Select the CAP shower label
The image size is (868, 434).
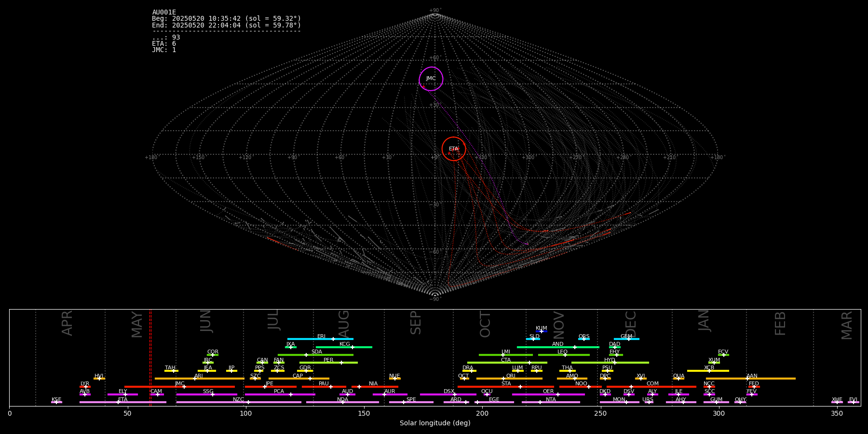click(x=298, y=376)
